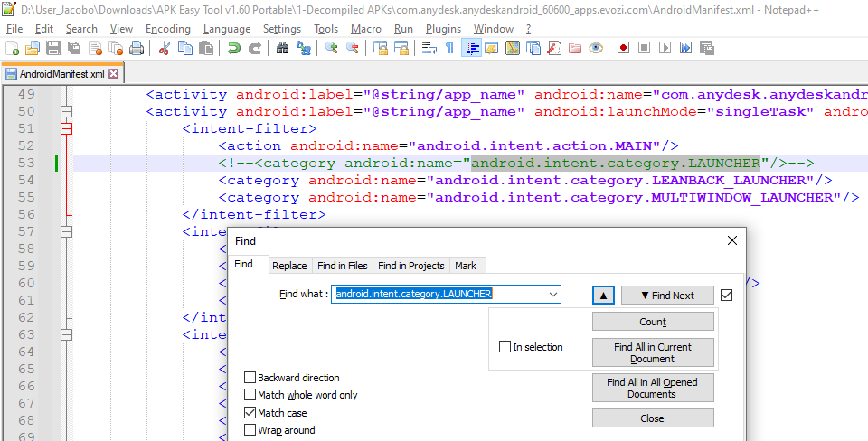Collapse the fold marker at line 57
The image size is (868, 441).
[x=66, y=232]
